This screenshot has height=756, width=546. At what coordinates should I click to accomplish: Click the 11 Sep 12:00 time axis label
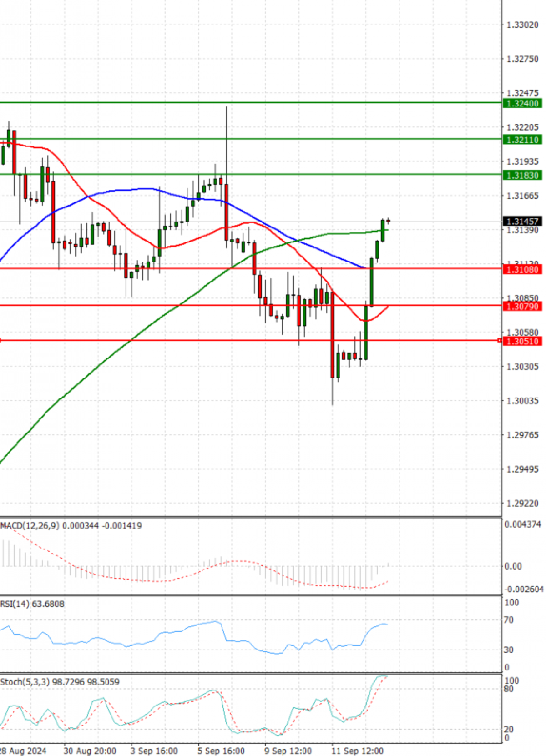click(x=357, y=751)
